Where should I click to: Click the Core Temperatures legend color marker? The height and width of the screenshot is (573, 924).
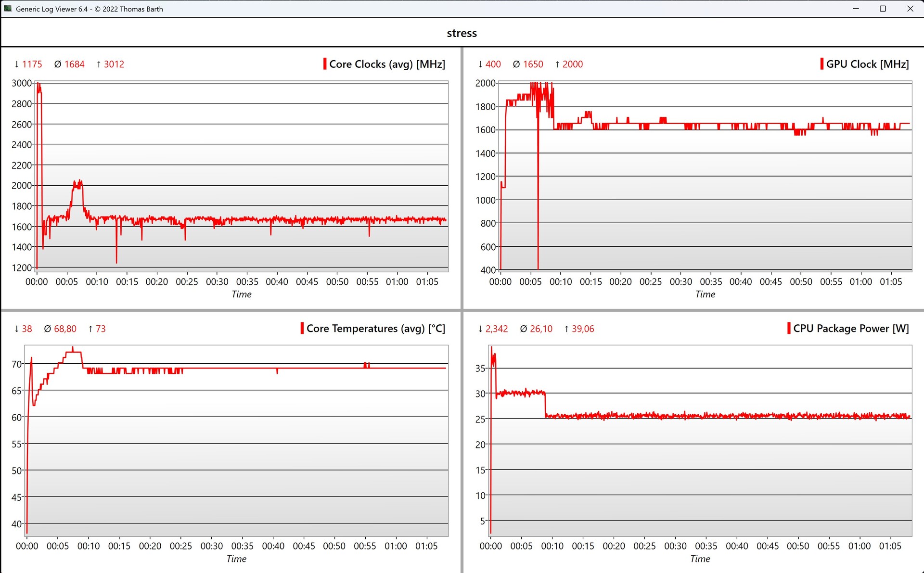click(x=302, y=329)
